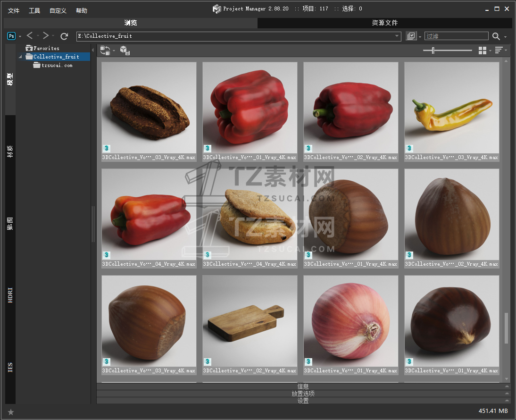This screenshot has height=420, width=516.
Task: Switch to the 资源文件 tab
Action: pyautogui.click(x=384, y=23)
